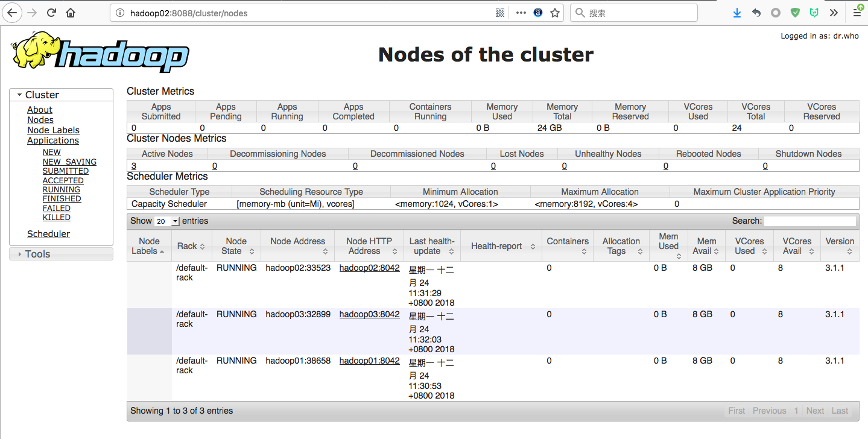Open hadoop03:8042 node HTTP address link
The width and height of the screenshot is (868, 439).
point(369,314)
